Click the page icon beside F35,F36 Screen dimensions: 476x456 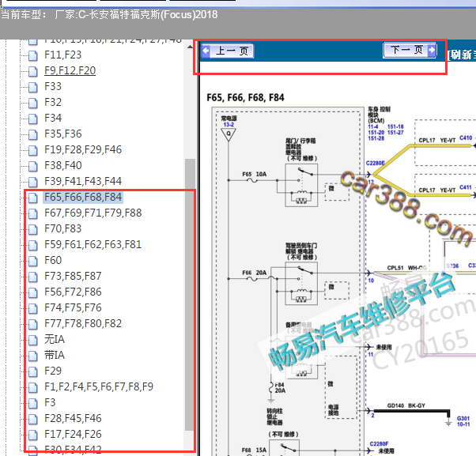pyautogui.click(x=32, y=134)
